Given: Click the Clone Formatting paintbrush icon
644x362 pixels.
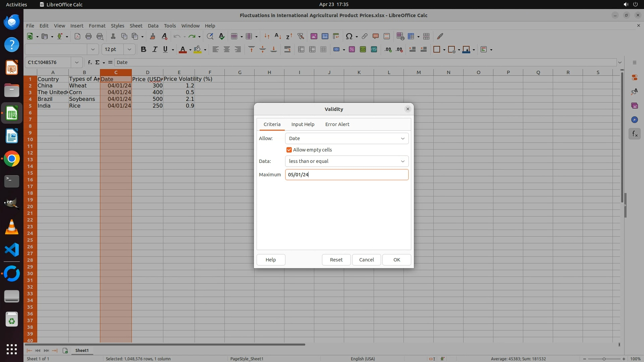Looking at the screenshot, I should pyautogui.click(x=153, y=36).
